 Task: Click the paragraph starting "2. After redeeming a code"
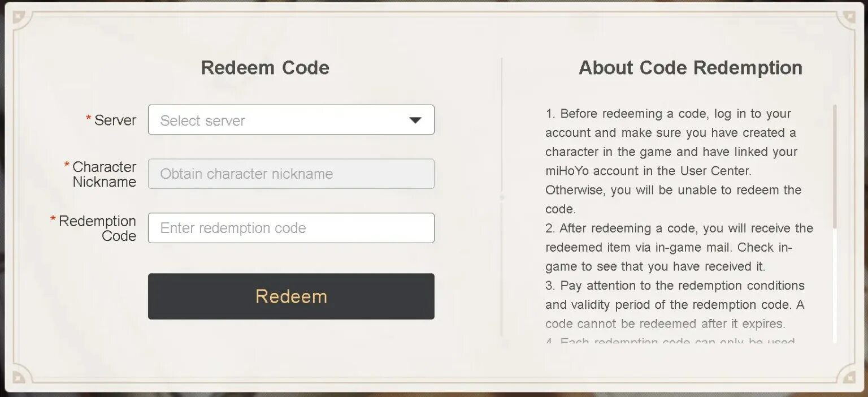coord(679,247)
